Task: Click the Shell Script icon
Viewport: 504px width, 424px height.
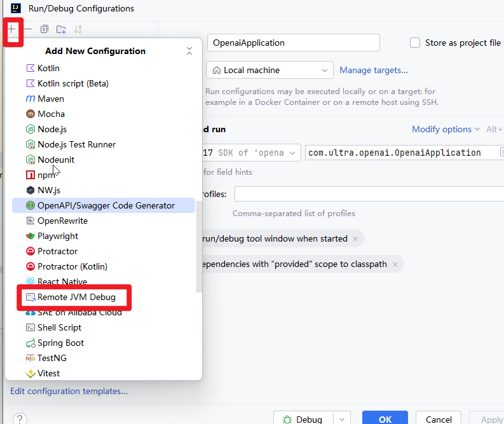Action: coord(31,327)
